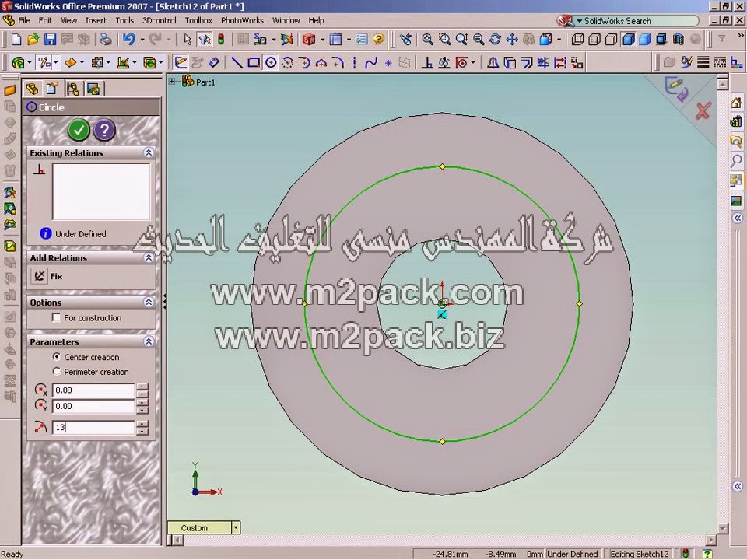Image resolution: width=747 pixels, height=560 pixels.
Task: Switch to FeatureManager design tree tab
Action: [x=33, y=89]
